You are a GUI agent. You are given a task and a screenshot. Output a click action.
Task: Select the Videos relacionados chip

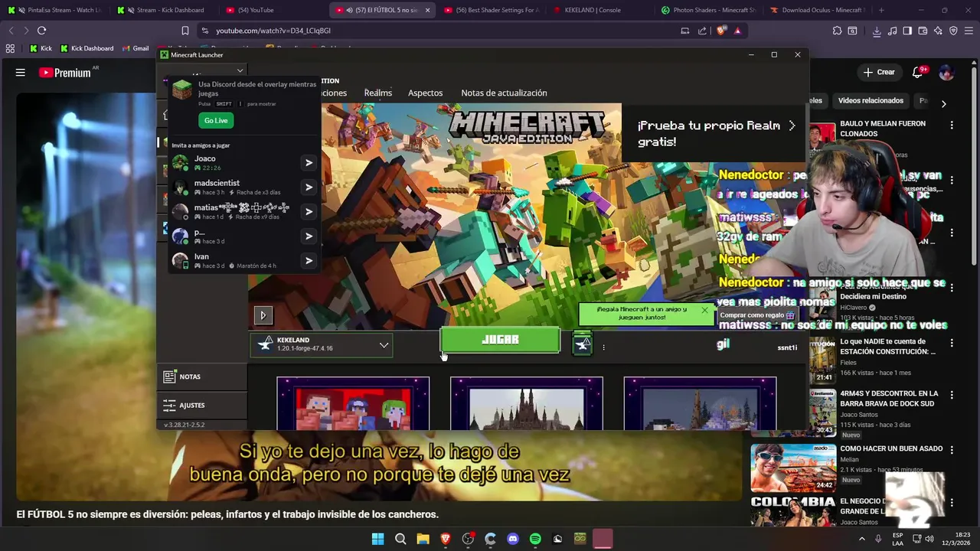tap(871, 100)
